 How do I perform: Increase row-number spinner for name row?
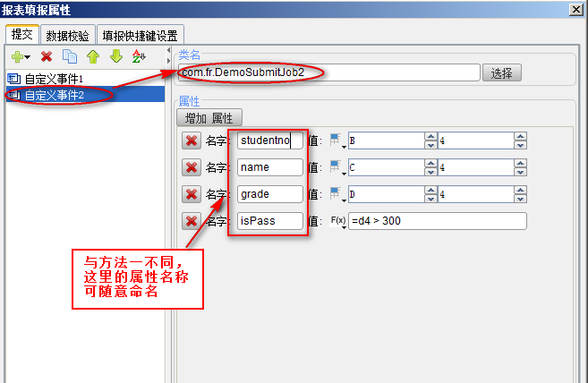520,163
